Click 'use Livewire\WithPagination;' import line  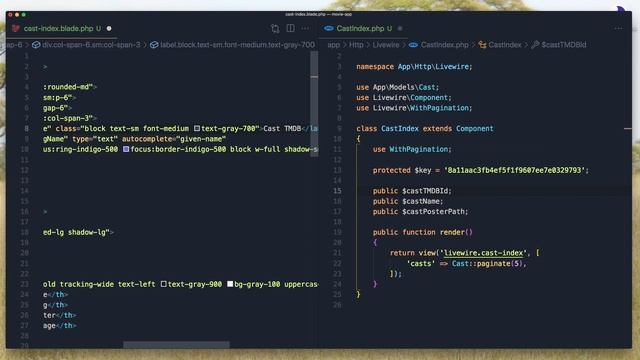414,108
